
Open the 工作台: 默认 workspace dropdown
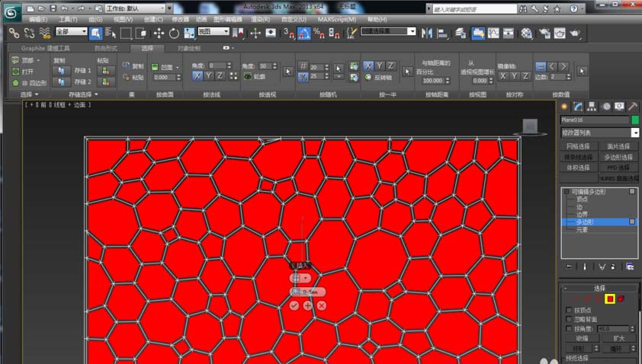tap(135, 8)
